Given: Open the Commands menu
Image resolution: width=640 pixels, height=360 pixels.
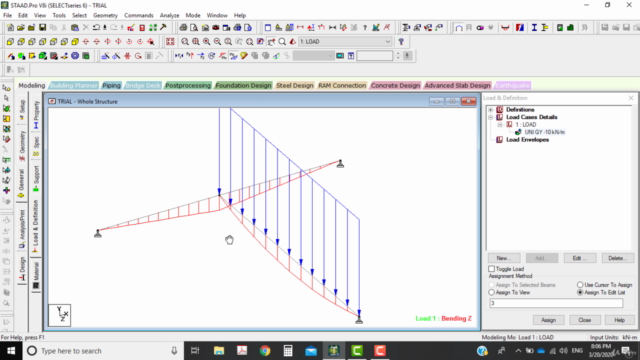Looking at the screenshot, I should [139, 16].
